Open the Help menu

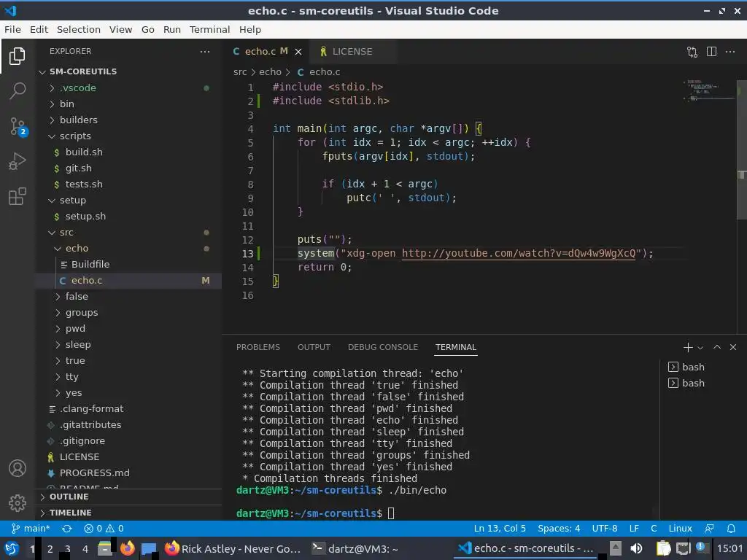pyautogui.click(x=250, y=29)
